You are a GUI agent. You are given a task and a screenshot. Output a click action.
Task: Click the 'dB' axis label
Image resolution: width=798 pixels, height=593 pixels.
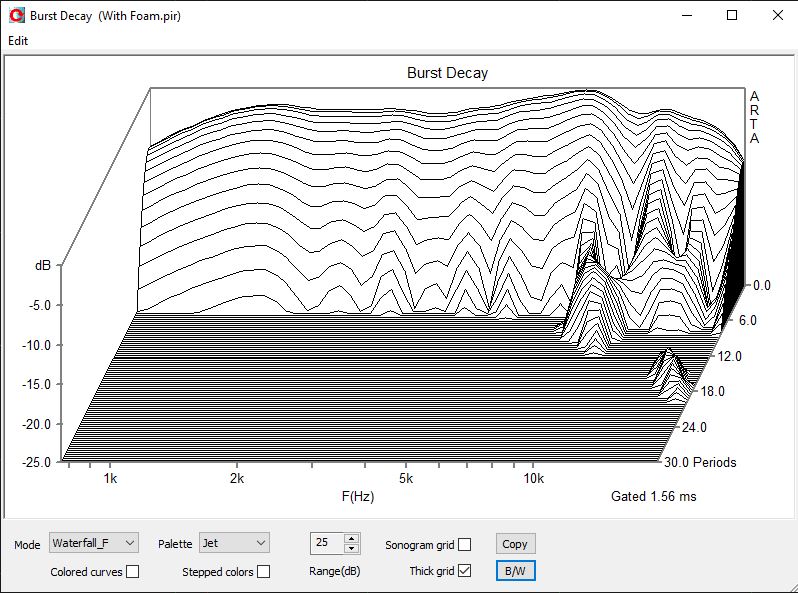click(43, 265)
